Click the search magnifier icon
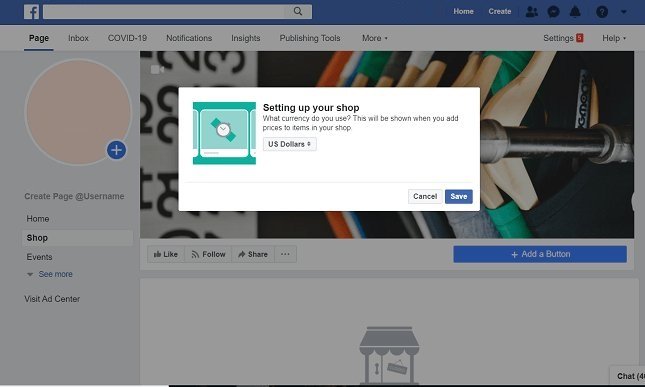Viewport: 645px width, 387px height. (x=298, y=12)
